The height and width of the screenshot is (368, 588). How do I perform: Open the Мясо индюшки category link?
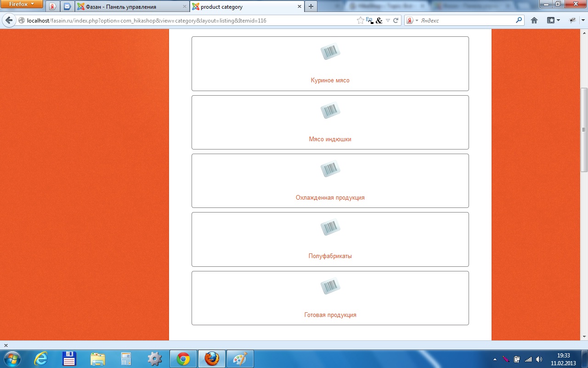pyautogui.click(x=330, y=139)
